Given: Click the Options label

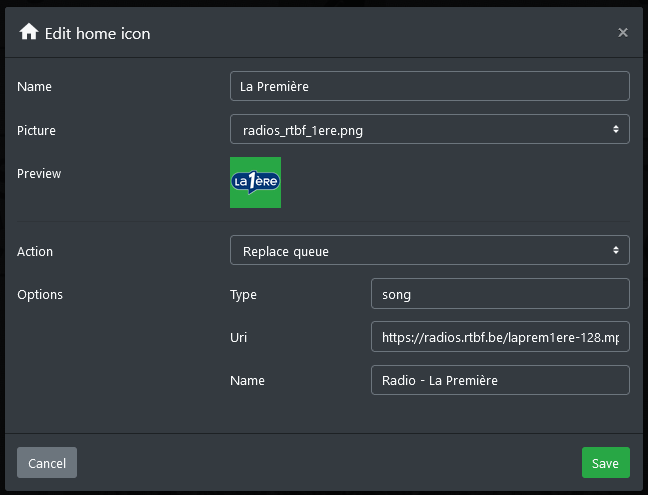Looking at the screenshot, I should [40, 295].
